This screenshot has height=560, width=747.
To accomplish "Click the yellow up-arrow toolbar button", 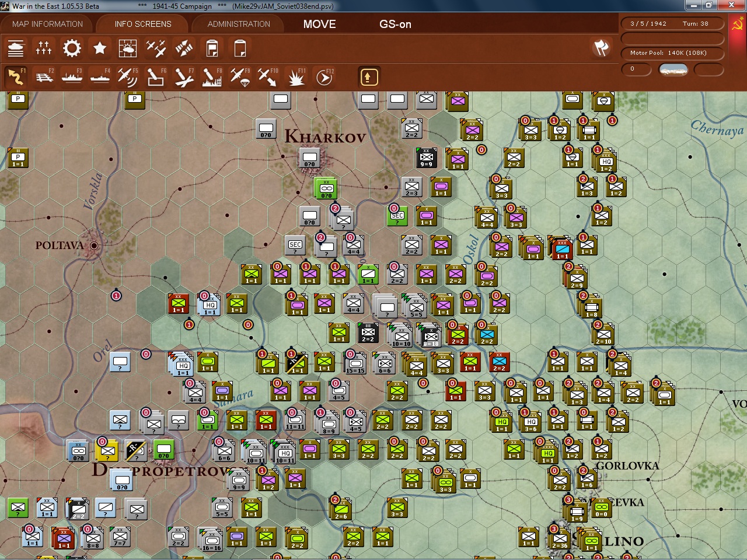I will pos(368,77).
